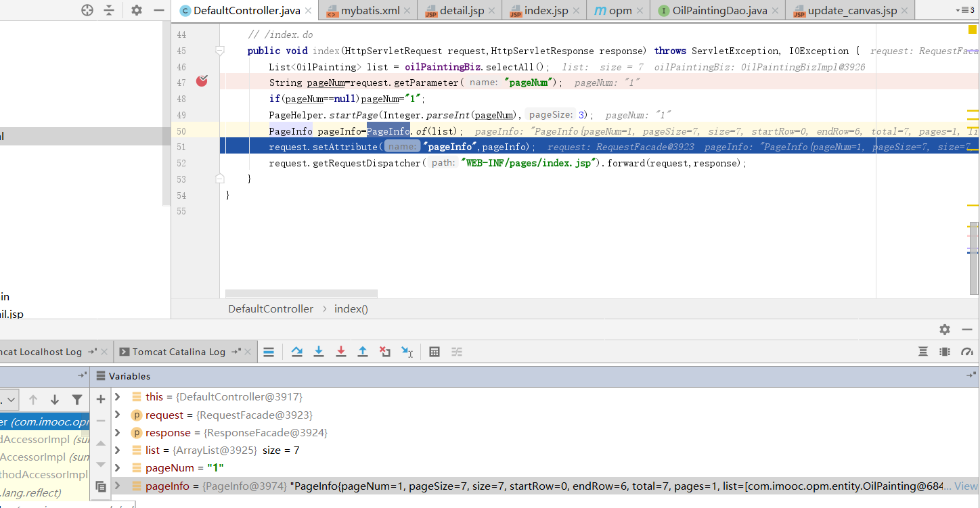Click the memory view chip icon
980x508 pixels.
[945, 352]
